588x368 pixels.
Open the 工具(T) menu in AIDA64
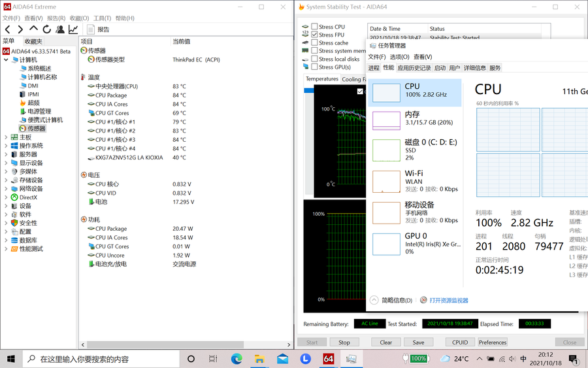[x=102, y=18]
